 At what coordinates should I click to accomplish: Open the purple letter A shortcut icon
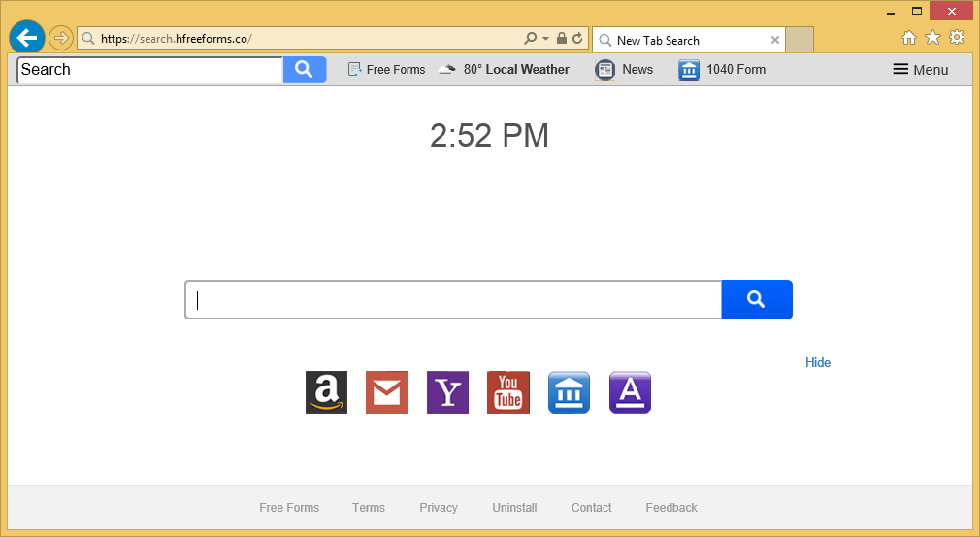pyautogui.click(x=630, y=392)
